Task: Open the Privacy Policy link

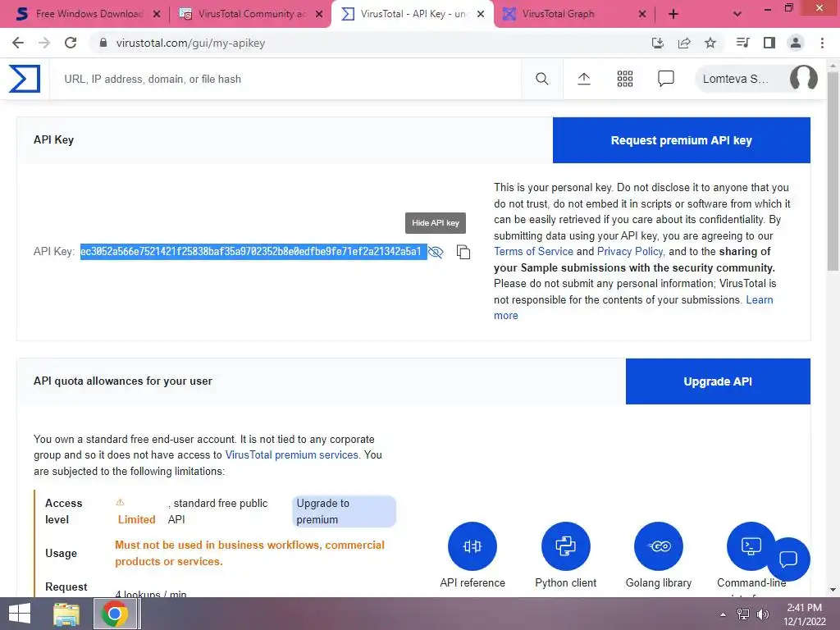Action: click(x=630, y=251)
